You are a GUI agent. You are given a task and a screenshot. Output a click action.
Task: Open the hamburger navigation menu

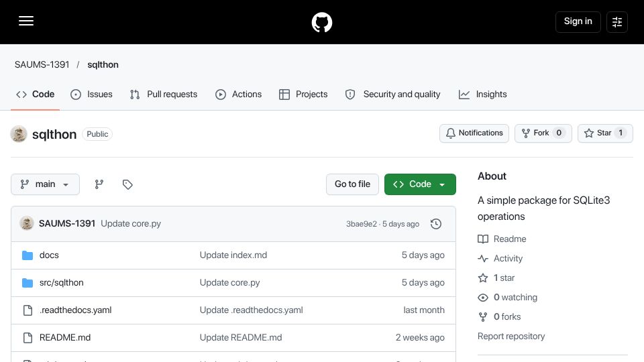coord(26,21)
